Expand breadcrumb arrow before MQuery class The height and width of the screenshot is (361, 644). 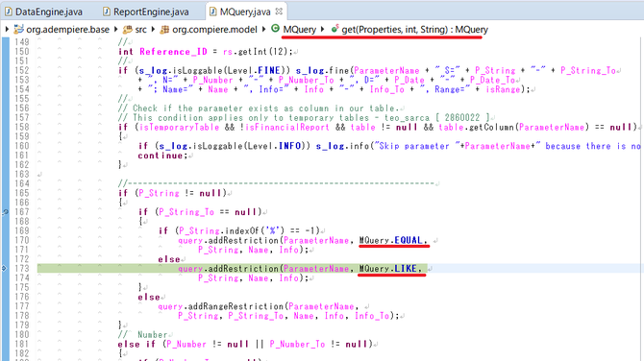264,29
